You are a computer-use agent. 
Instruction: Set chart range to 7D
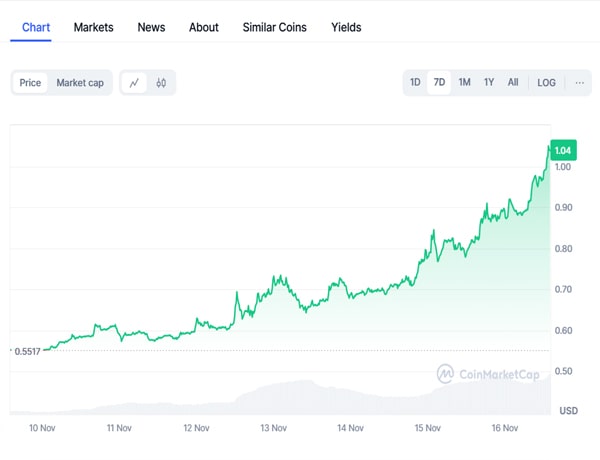tap(439, 82)
